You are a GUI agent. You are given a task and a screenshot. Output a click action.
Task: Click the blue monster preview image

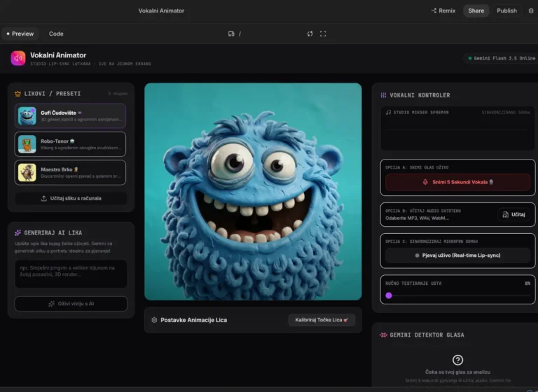(x=253, y=191)
